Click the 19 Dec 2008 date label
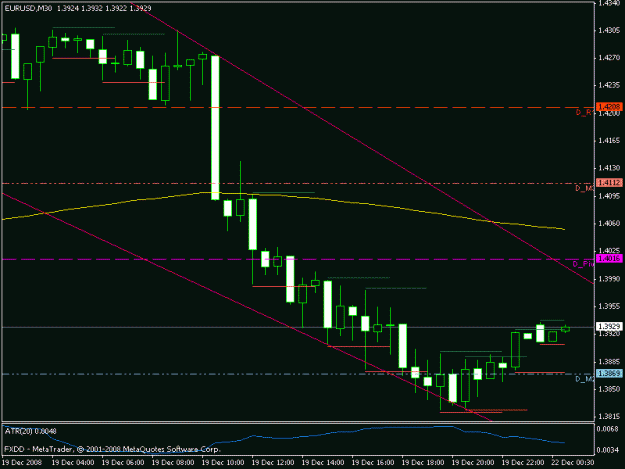Screen dimensions: 625x469 click(x=22, y=463)
